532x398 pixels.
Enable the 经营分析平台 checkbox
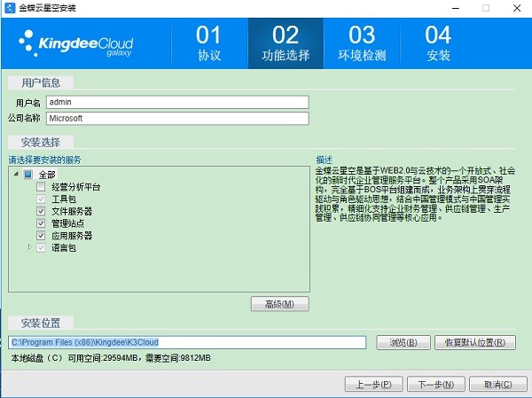41,187
